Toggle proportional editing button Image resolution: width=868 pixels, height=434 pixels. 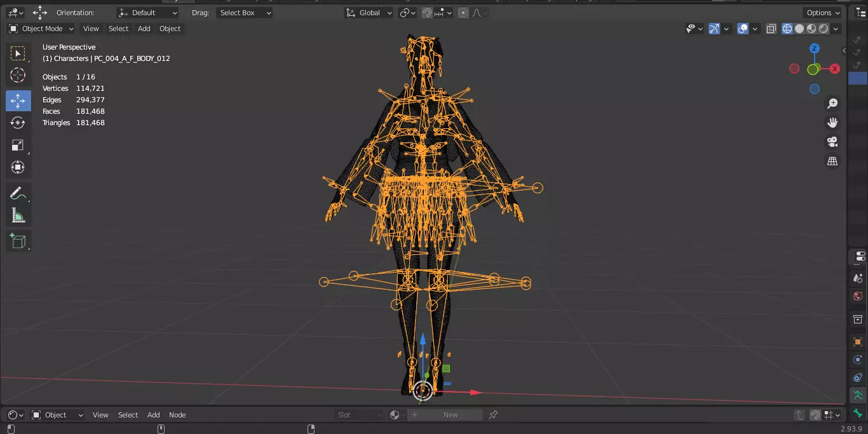click(463, 13)
